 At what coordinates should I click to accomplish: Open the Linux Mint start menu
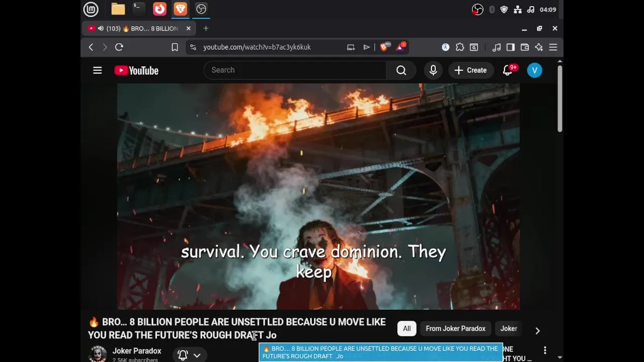[x=91, y=9]
